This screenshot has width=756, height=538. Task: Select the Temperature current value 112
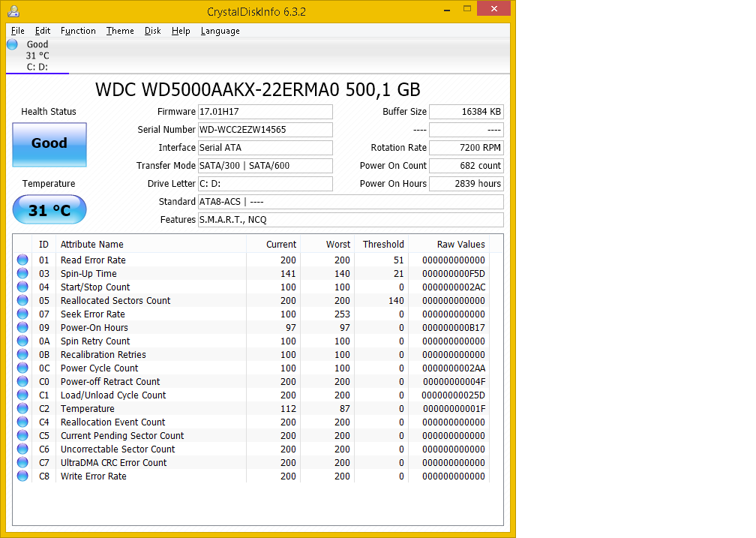coord(288,409)
